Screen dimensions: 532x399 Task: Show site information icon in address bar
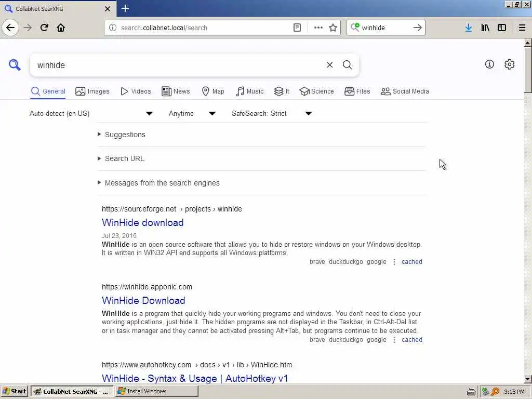point(113,28)
